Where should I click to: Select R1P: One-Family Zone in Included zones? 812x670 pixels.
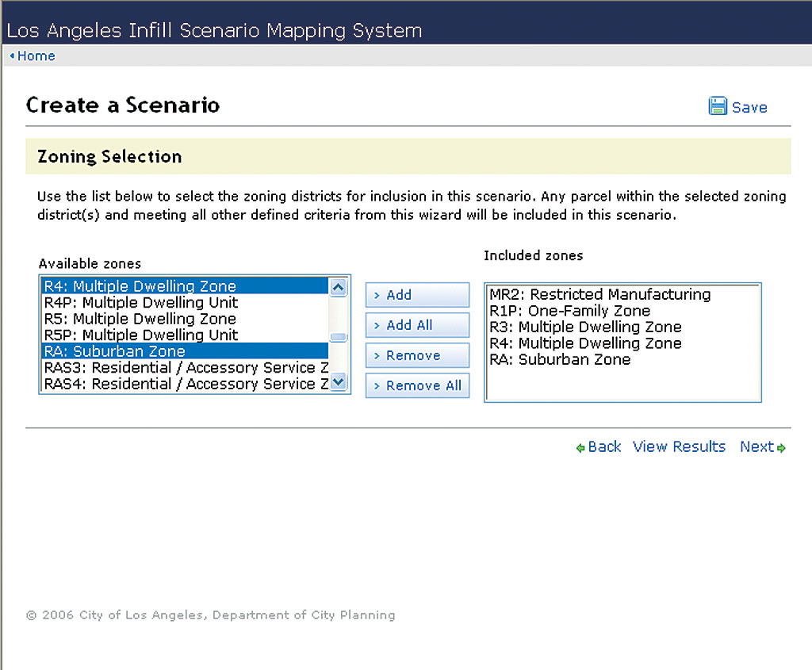tap(569, 311)
